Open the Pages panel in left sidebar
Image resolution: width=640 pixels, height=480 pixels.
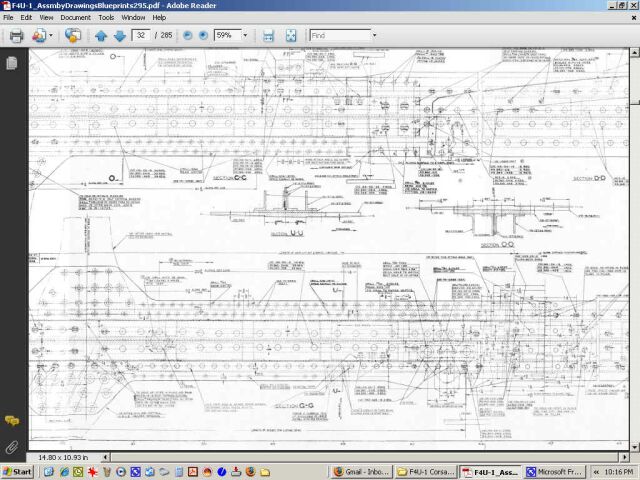[12, 63]
